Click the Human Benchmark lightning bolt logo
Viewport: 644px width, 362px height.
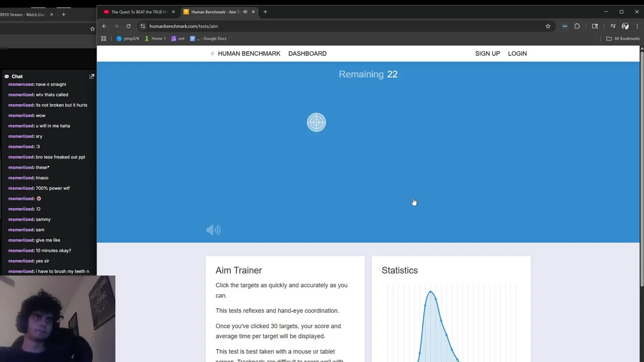[x=212, y=53]
